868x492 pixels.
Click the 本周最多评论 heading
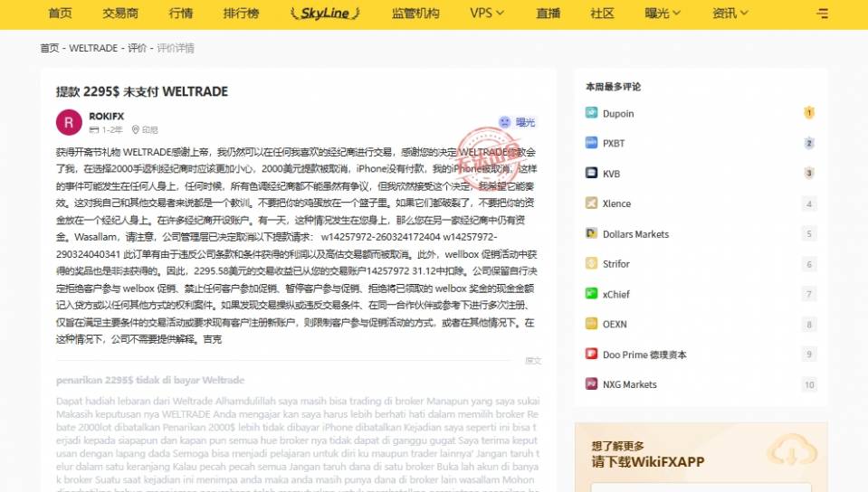point(613,87)
